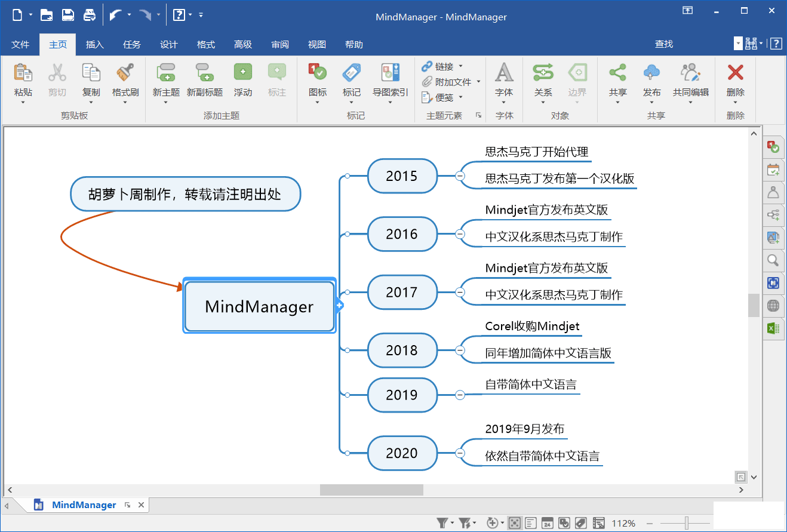Insert a floating topic (浮动)

242,72
